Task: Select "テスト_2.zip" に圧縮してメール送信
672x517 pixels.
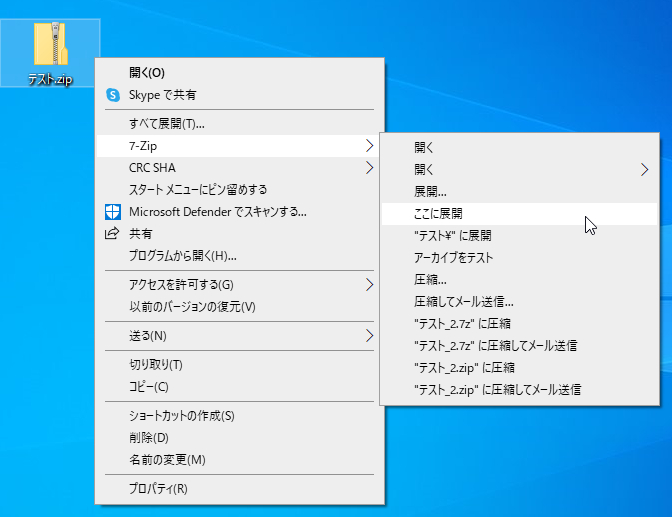Action: click(519, 390)
